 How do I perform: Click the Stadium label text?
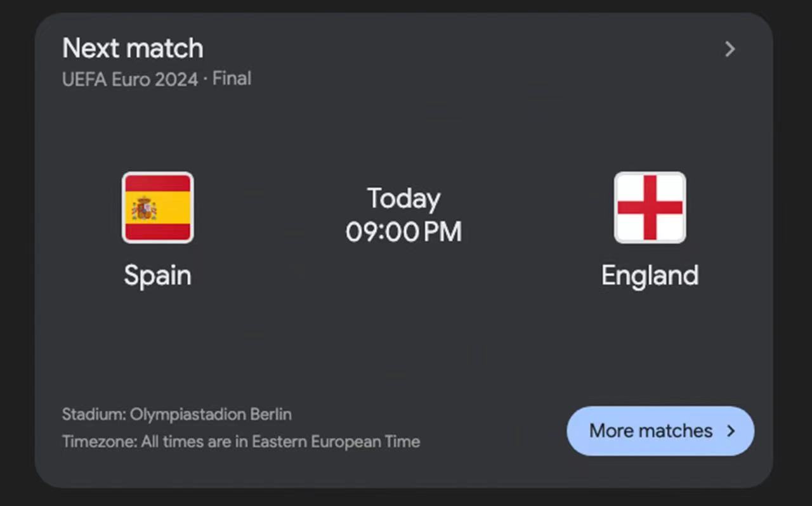[94, 415]
